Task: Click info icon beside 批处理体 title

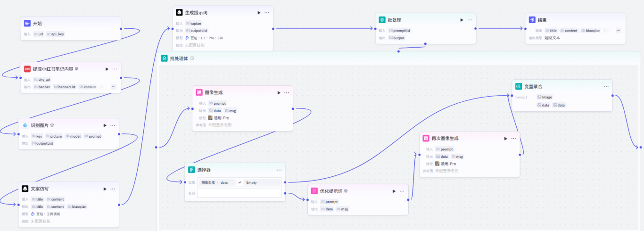Action: (192, 58)
